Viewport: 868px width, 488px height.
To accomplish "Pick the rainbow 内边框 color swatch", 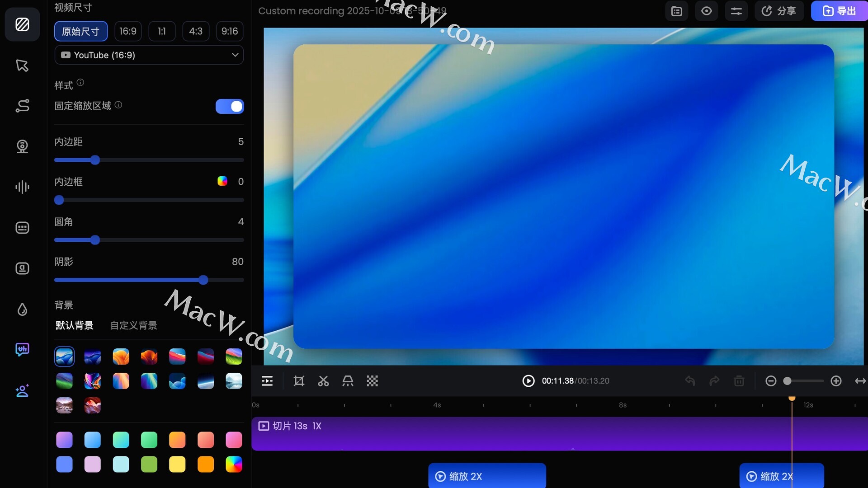I will (222, 181).
